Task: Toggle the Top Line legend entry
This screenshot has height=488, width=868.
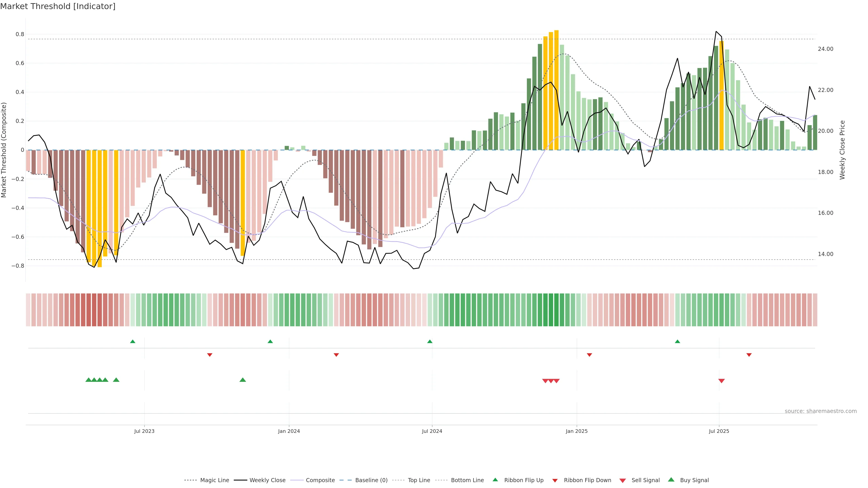Action: pyautogui.click(x=419, y=480)
